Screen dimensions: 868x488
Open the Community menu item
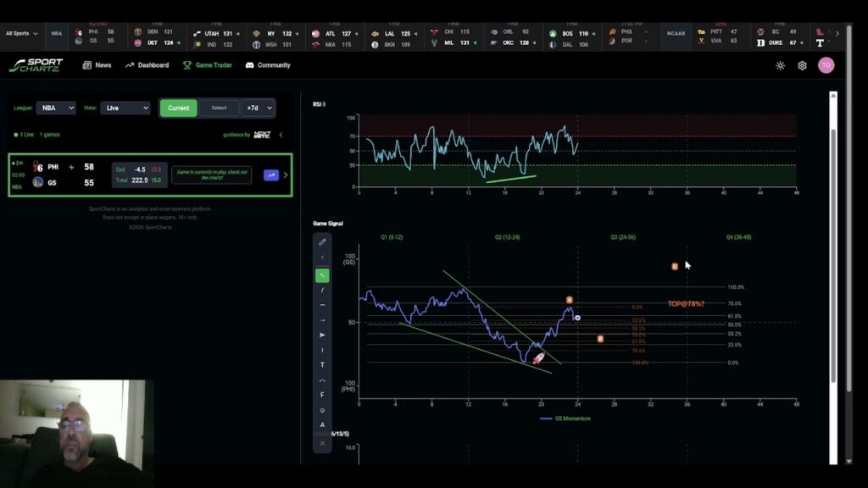tap(268, 65)
